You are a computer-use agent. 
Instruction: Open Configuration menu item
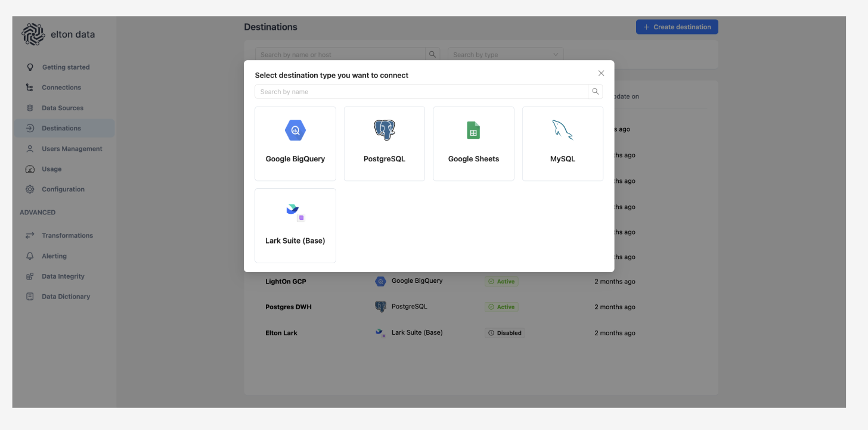[63, 189]
